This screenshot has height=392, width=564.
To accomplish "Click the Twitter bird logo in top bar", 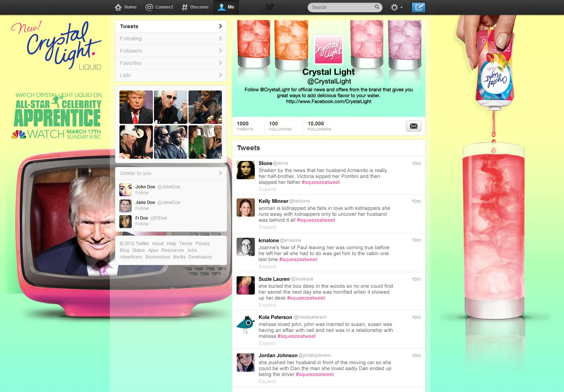I will [x=270, y=7].
